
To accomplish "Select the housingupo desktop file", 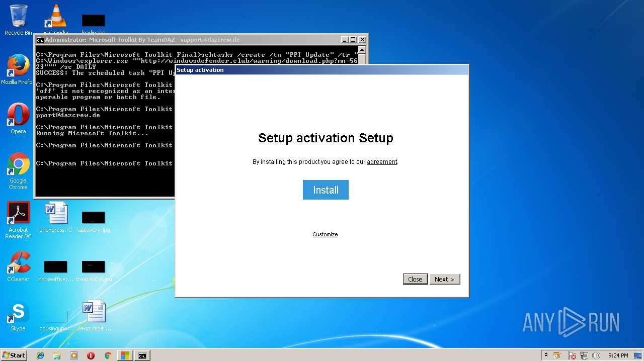I will point(56,320).
